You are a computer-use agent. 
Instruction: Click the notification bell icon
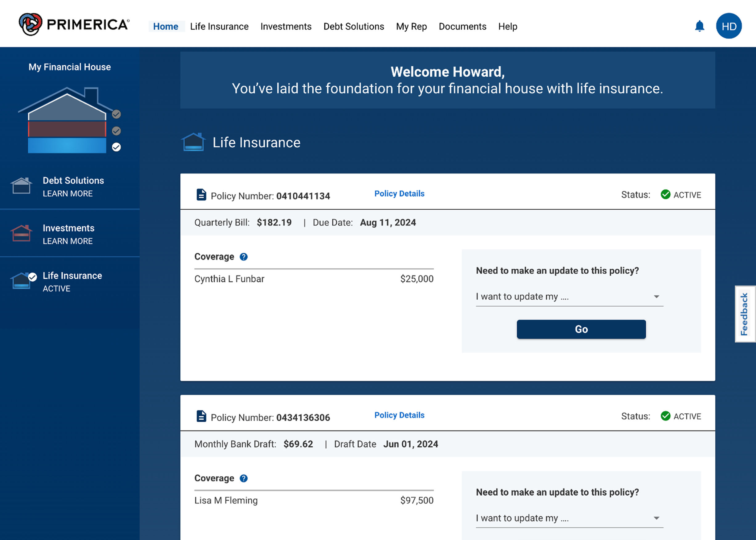pyautogui.click(x=700, y=26)
